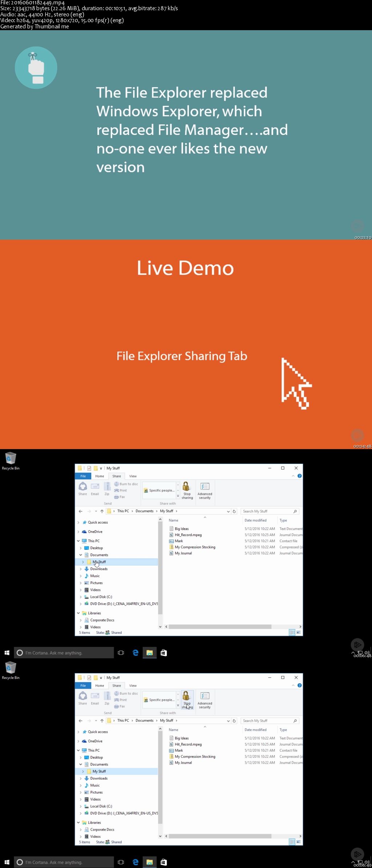Go Up one folder in 00:06:48 frame
The image size is (372, 868).
coord(102,511)
